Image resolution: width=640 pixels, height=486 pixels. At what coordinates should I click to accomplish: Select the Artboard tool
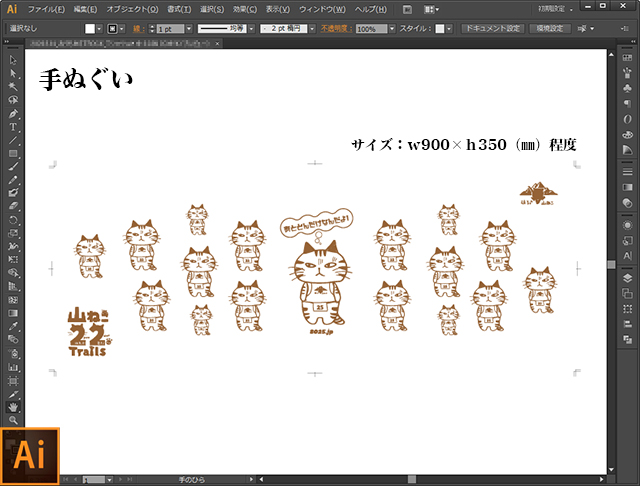pyautogui.click(x=13, y=381)
